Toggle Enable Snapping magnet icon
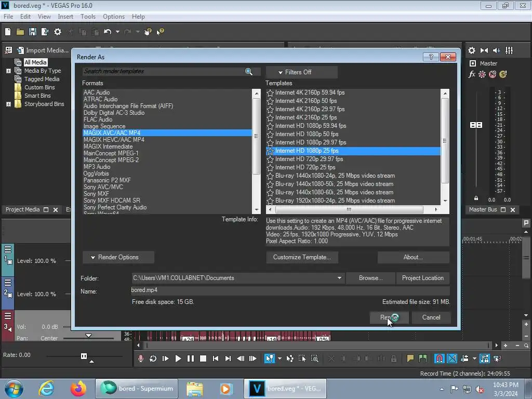 440,358
